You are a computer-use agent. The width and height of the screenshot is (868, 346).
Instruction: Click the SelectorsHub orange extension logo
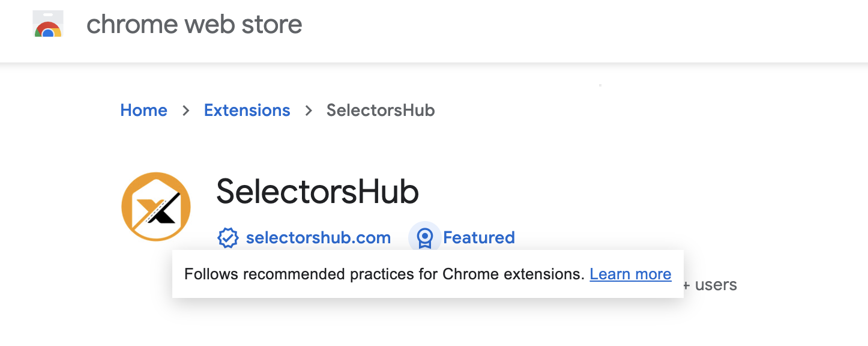pyautogui.click(x=156, y=206)
